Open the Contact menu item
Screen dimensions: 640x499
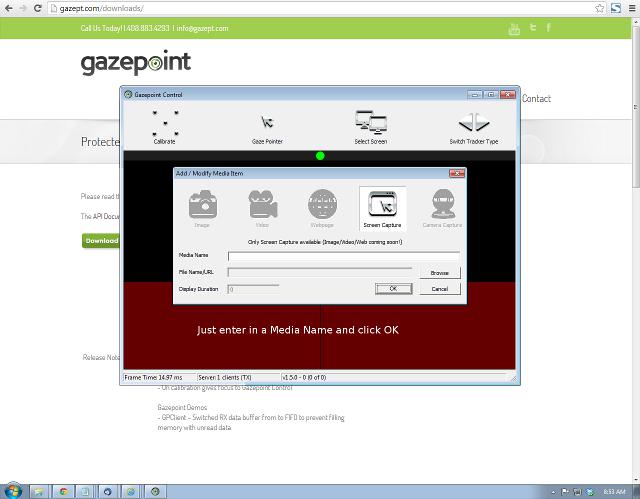click(x=536, y=98)
